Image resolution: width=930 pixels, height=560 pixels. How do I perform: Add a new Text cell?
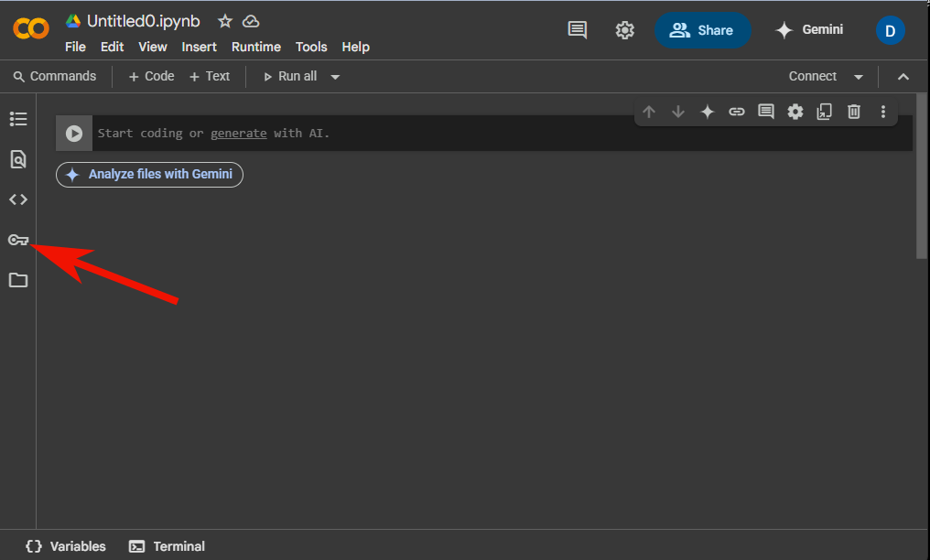210,77
